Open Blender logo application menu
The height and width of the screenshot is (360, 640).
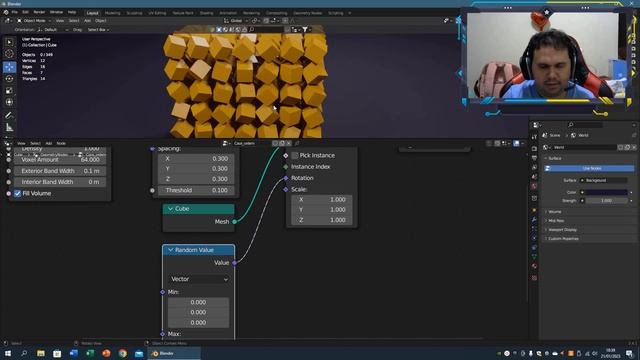pos(6,12)
